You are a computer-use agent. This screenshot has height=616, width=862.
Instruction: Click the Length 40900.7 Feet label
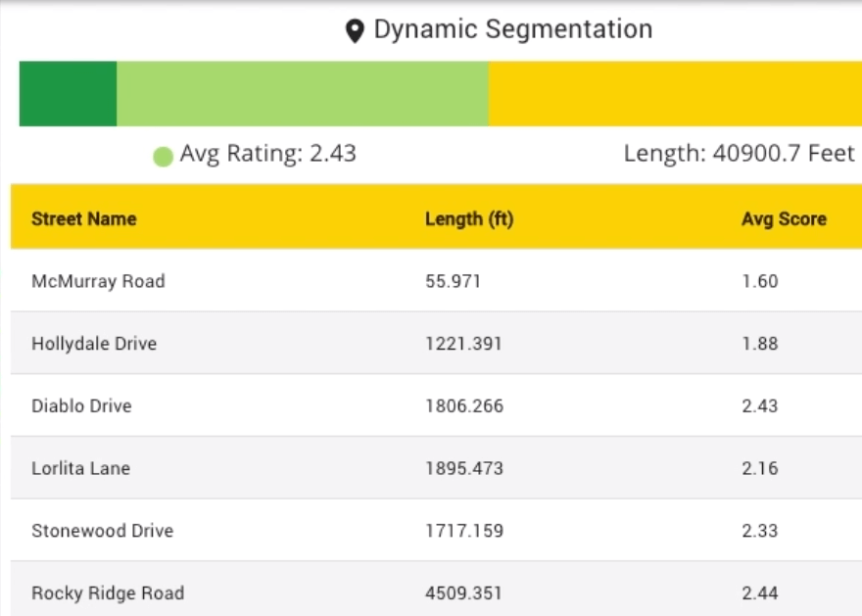tap(739, 154)
